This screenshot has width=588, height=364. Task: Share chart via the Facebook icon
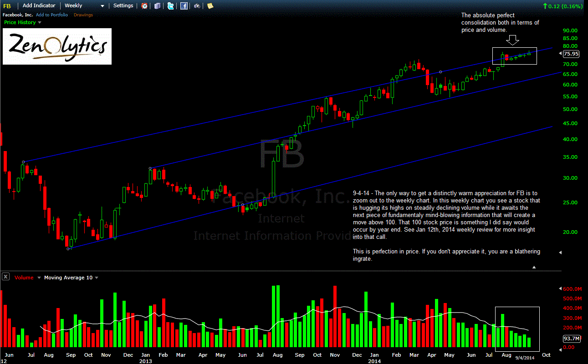(x=184, y=6)
